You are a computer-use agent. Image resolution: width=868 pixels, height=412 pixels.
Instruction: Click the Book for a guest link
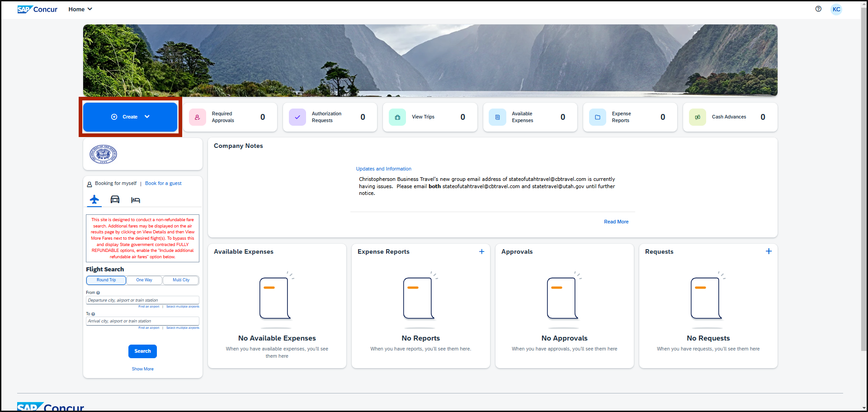(163, 183)
